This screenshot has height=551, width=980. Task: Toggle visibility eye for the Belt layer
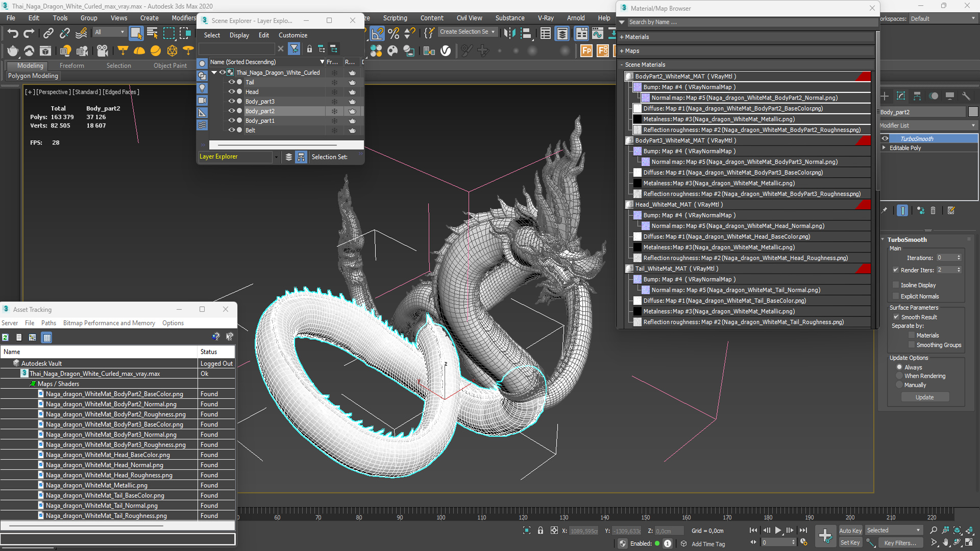(231, 130)
